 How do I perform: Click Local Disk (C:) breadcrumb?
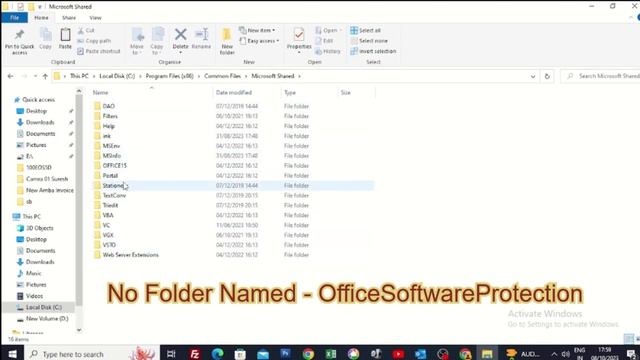(x=117, y=76)
